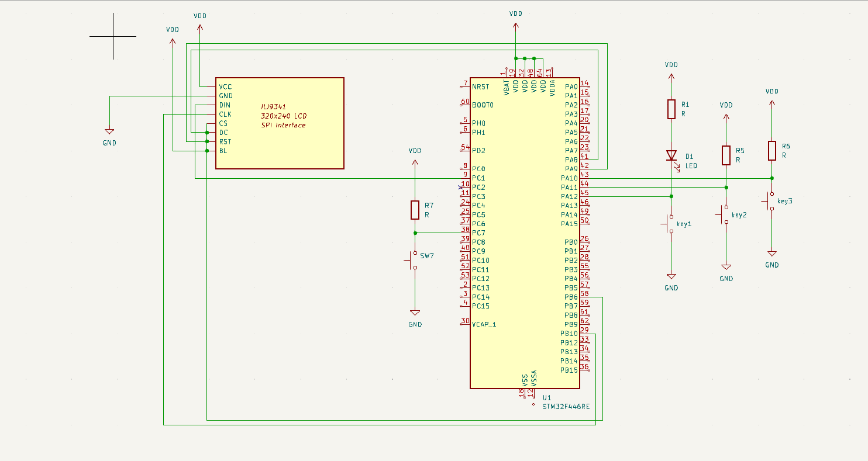Select VDD power arrow feeding LCD BL pin
The image size is (868, 461).
[173, 41]
